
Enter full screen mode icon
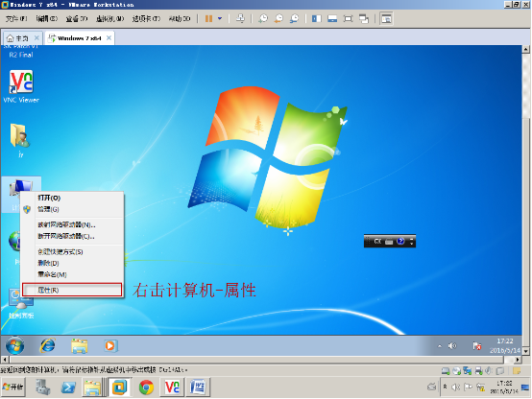point(349,18)
